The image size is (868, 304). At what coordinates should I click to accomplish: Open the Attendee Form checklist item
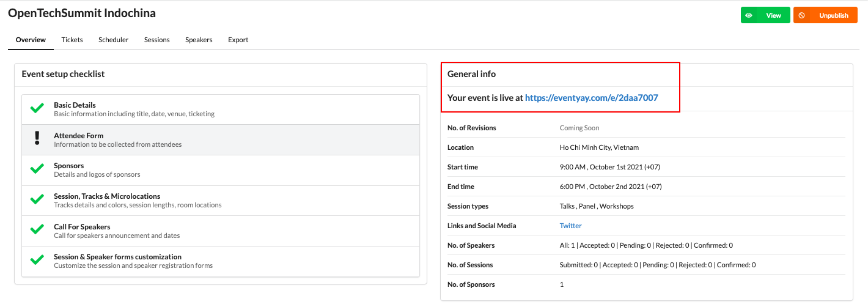tap(221, 140)
